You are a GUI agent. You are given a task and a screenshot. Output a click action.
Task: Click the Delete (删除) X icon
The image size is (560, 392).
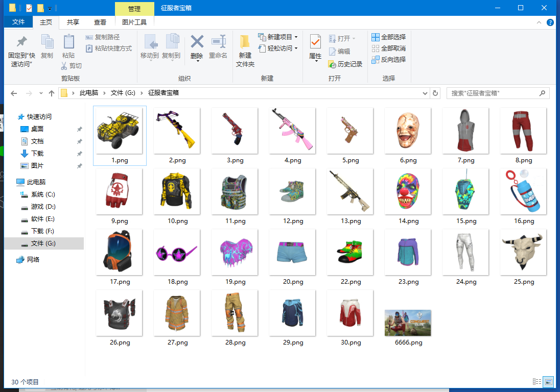(x=197, y=42)
